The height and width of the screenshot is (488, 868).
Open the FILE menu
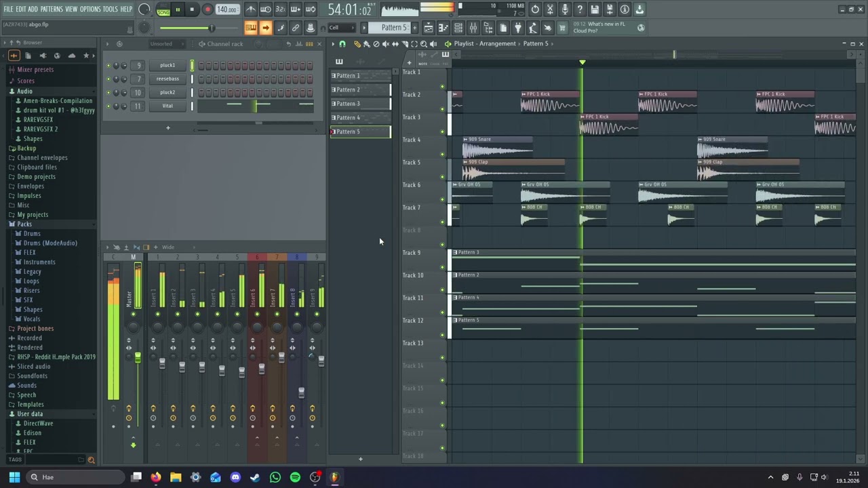click(x=8, y=9)
